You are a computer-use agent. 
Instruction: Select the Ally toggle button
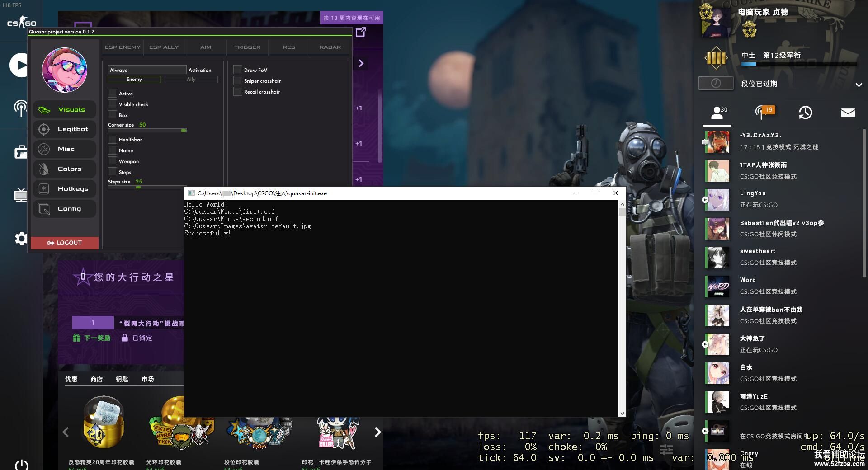(191, 79)
